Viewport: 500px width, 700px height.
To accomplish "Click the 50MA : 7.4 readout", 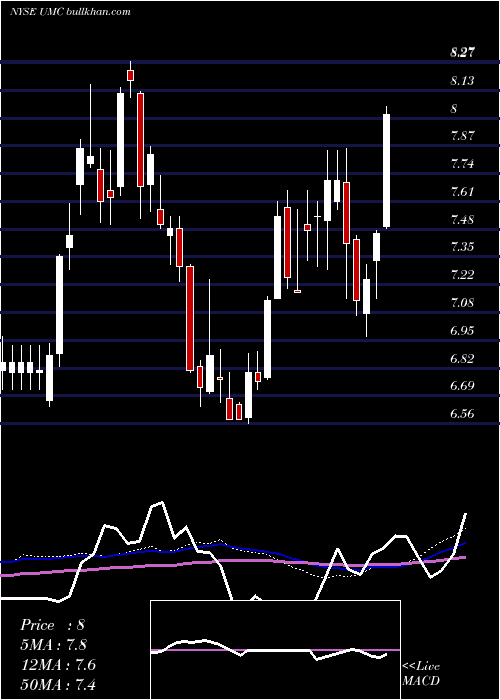I will pyautogui.click(x=58, y=684).
